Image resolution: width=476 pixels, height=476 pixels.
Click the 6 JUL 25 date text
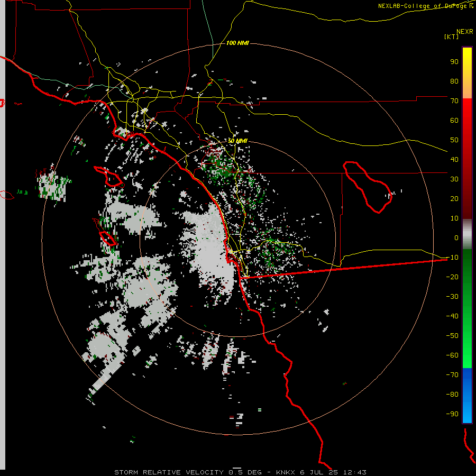click(319, 472)
